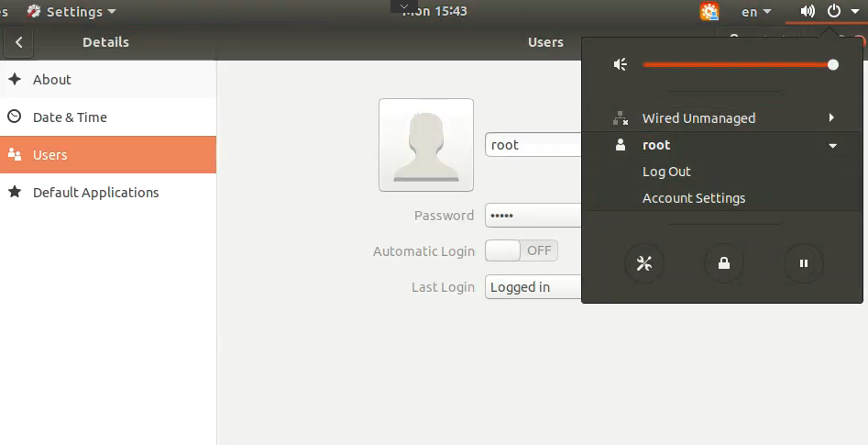The image size is (868, 445).
Task: Choose Log Out from the menu
Action: (722, 172)
